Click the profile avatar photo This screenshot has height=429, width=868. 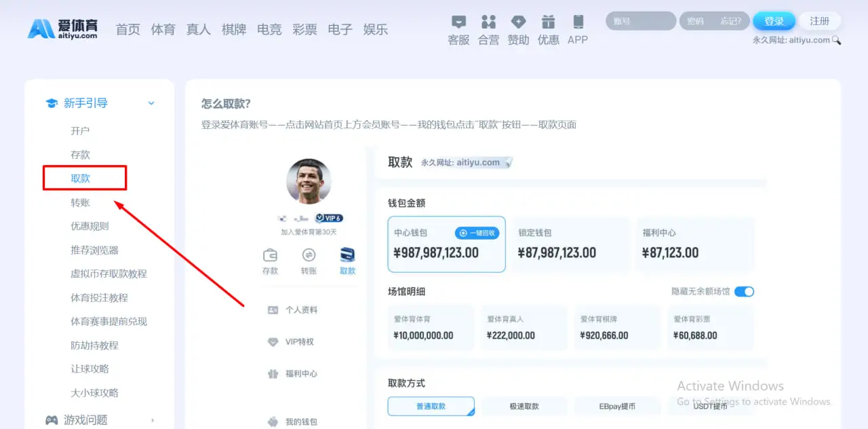point(309,181)
